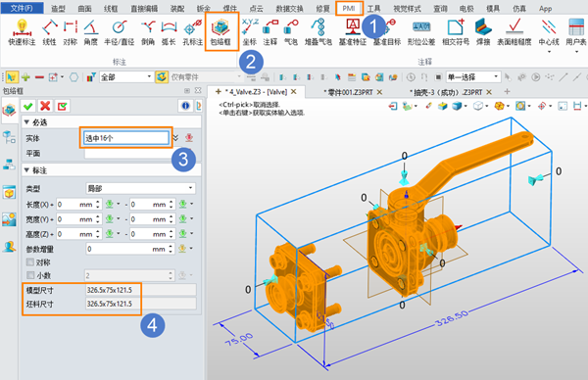588x380 pixels.
Task: Select the 表面粗糙度 surface roughness tool
Action: [x=514, y=32]
